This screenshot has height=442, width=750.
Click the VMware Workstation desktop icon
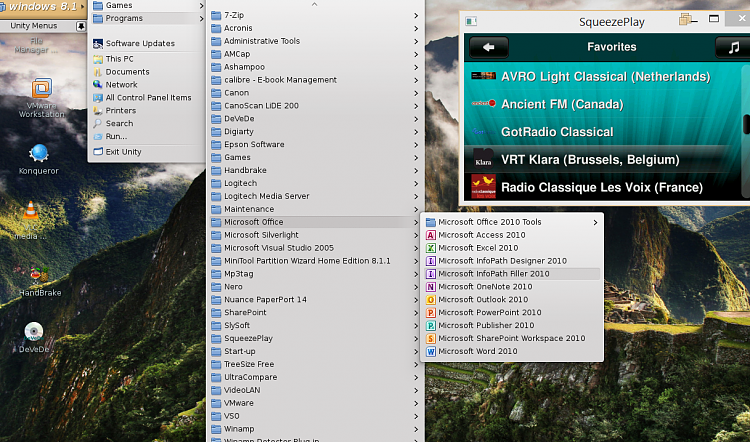[42, 98]
